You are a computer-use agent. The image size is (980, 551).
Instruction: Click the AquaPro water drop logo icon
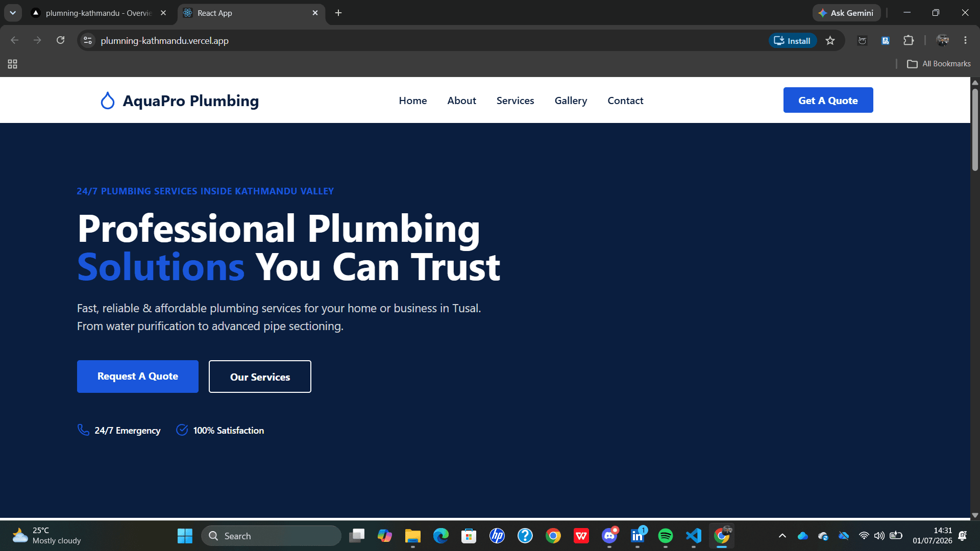[107, 101]
